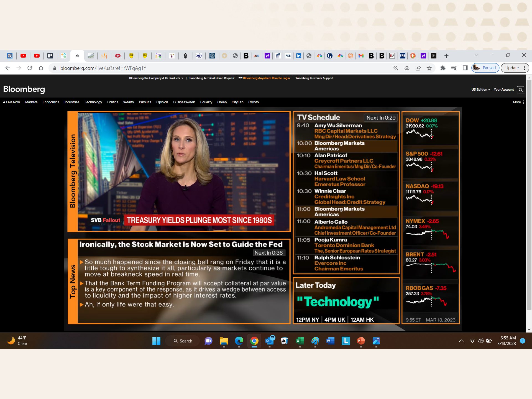
Task: Open Bloomberg Customer Support link
Action: [x=314, y=78]
